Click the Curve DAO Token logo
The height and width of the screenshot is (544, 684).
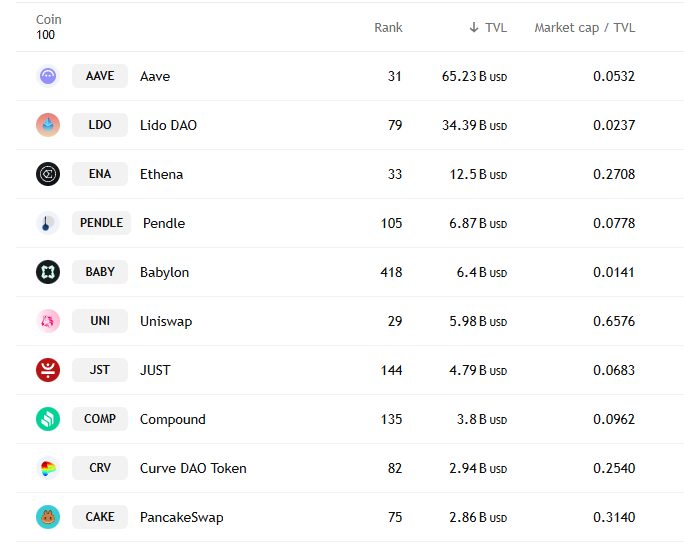click(x=48, y=468)
